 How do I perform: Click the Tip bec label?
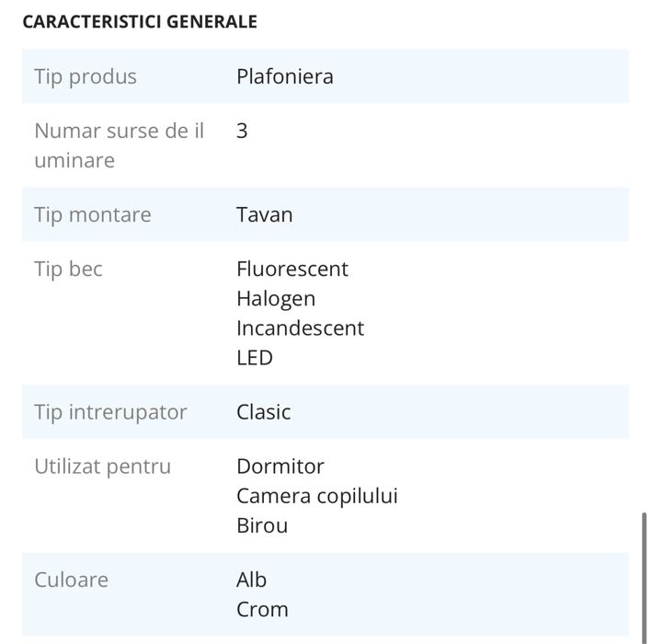tap(69, 270)
